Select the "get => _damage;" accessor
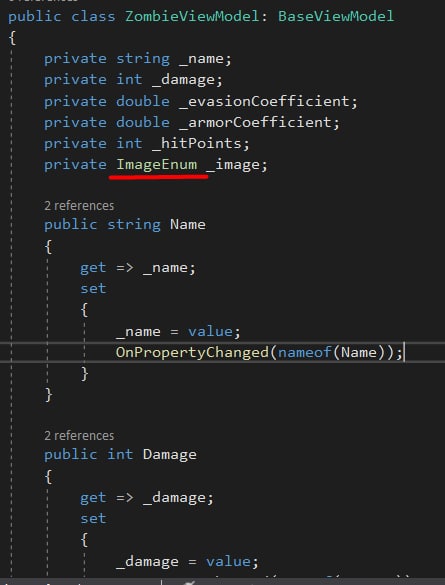445x585 pixels. click(x=147, y=497)
